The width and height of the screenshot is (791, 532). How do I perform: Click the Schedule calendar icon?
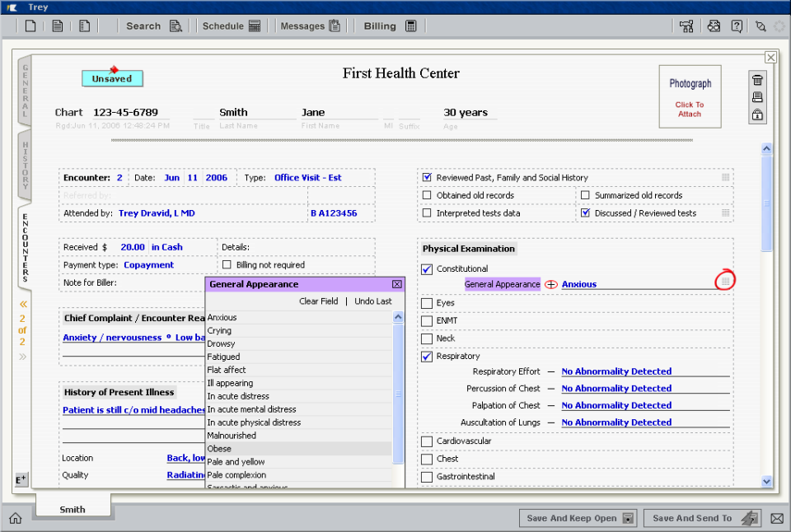click(x=255, y=26)
